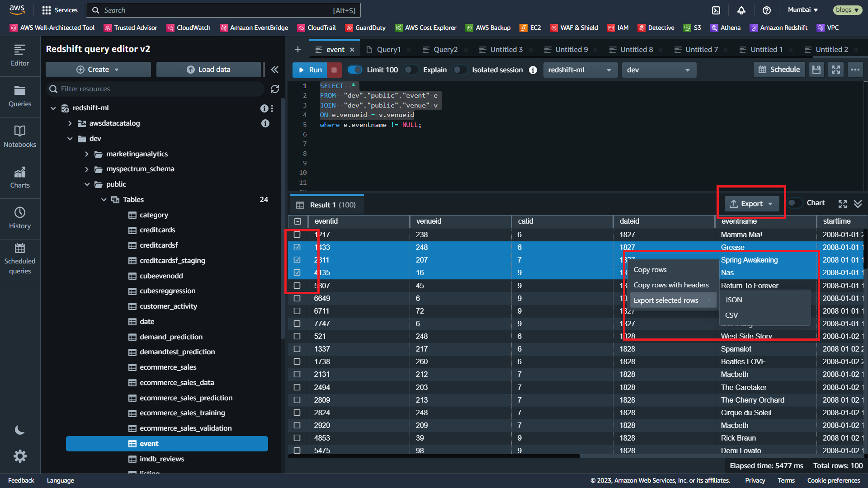Click the save query icon
The image size is (868, 488).
[816, 70]
